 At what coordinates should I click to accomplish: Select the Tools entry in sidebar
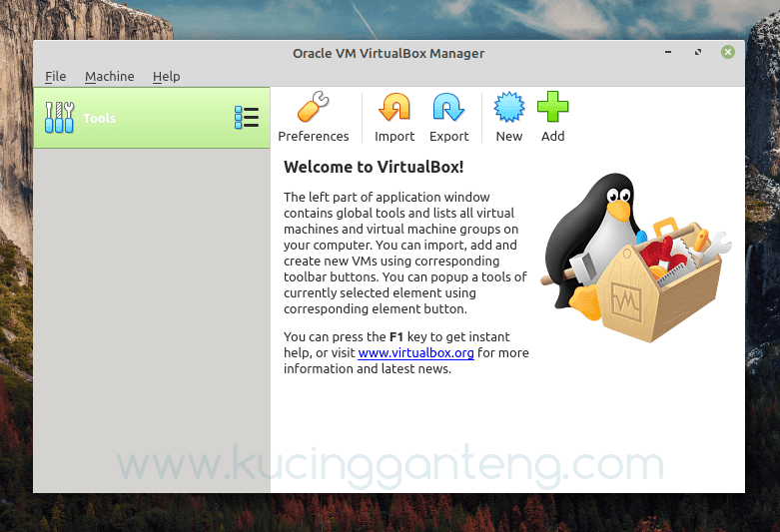pyautogui.click(x=152, y=118)
